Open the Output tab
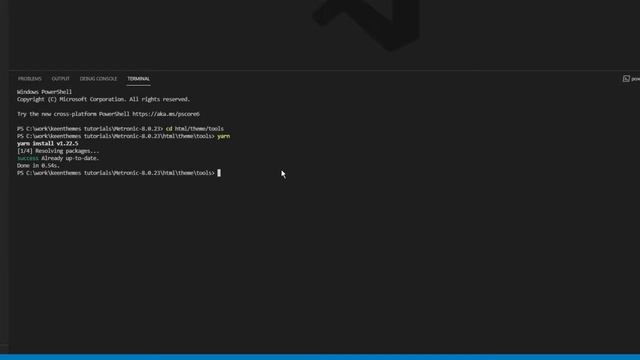Viewport: 640px width, 360px height. tap(60, 78)
